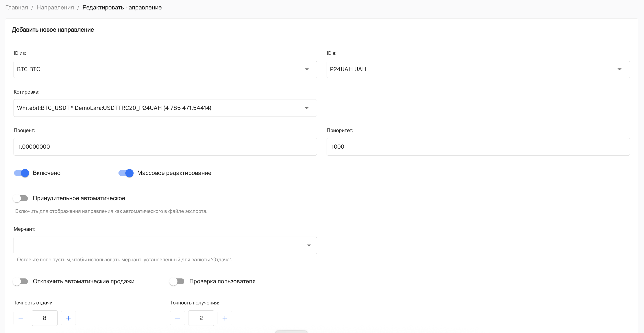Viewport: 644px width, 333px height.
Task: Enable Проверка пользователя toggle
Action: [177, 281]
